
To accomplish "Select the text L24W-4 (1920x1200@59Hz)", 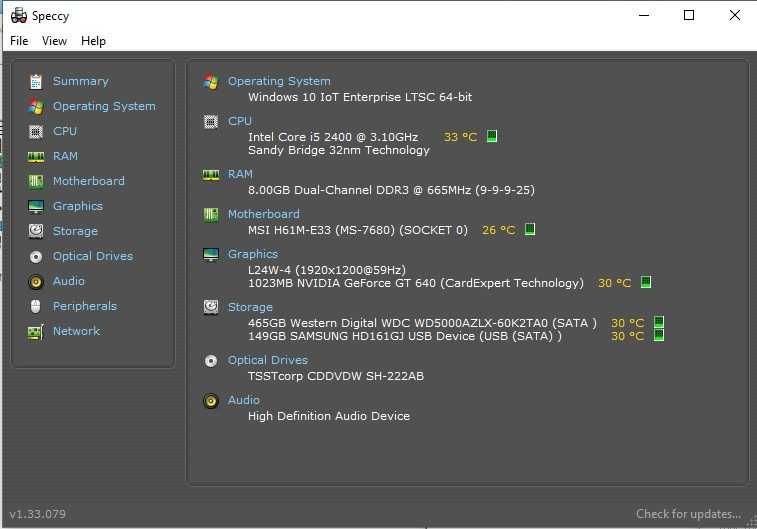I will point(327,270).
